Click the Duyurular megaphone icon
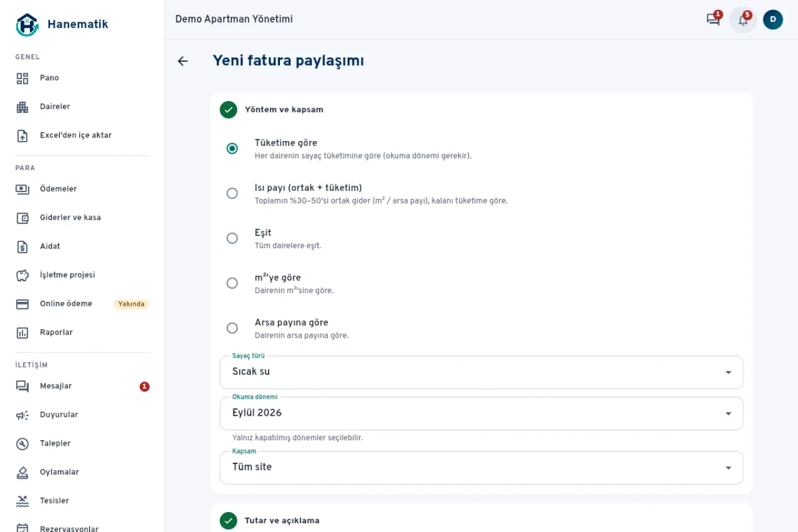 click(x=23, y=415)
